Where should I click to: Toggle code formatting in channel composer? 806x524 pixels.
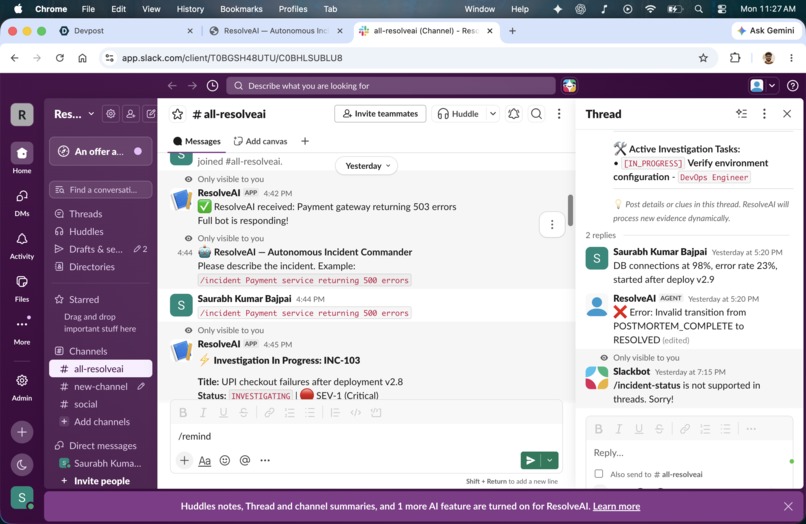pos(355,412)
